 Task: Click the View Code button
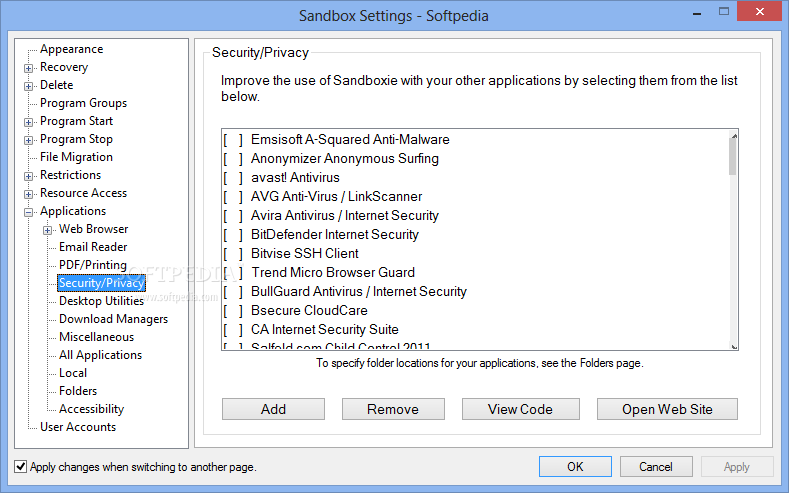click(x=520, y=409)
